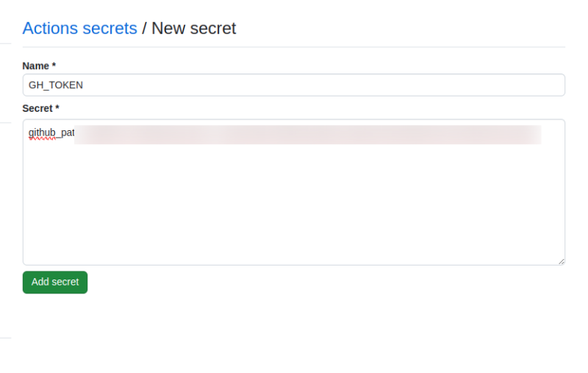Image resolution: width=588 pixels, height=373 pixels.
Task: Place cursor on GH_TOKEN text
Action: pos(56,85)
